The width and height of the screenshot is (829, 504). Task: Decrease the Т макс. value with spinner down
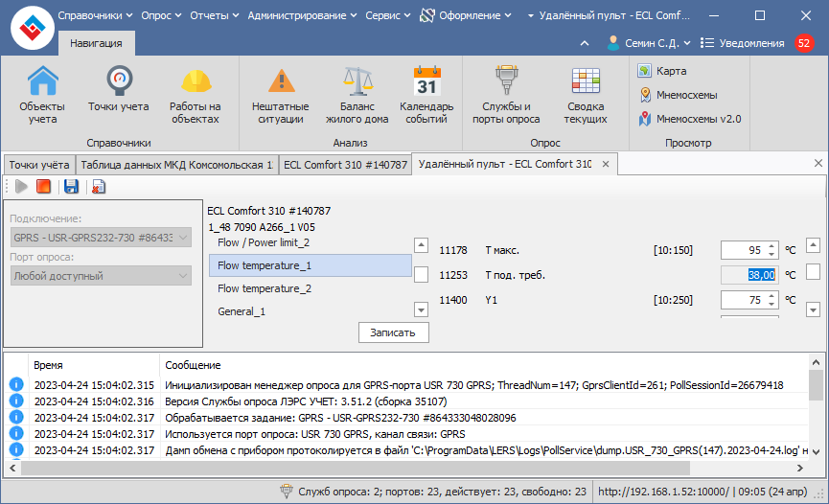coord(771,254)
